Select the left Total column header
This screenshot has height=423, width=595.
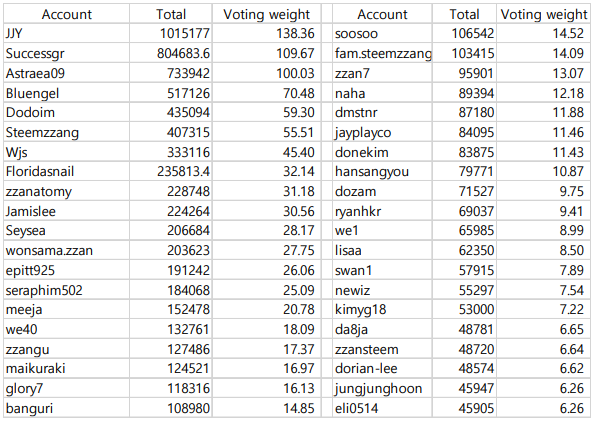coord(171,14)
